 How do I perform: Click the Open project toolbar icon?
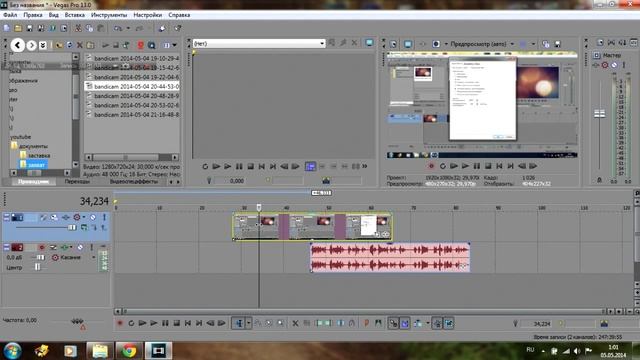pos(18,28)
